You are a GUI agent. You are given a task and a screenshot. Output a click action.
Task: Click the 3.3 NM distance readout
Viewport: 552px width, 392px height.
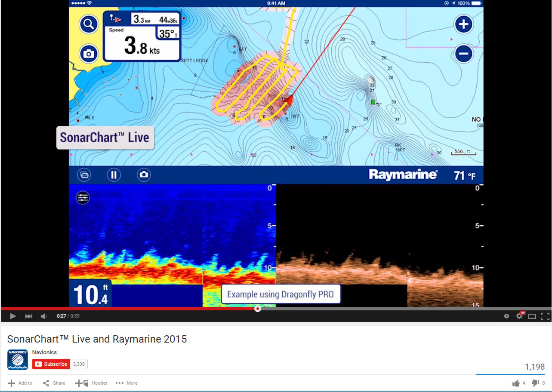point(142,19)
